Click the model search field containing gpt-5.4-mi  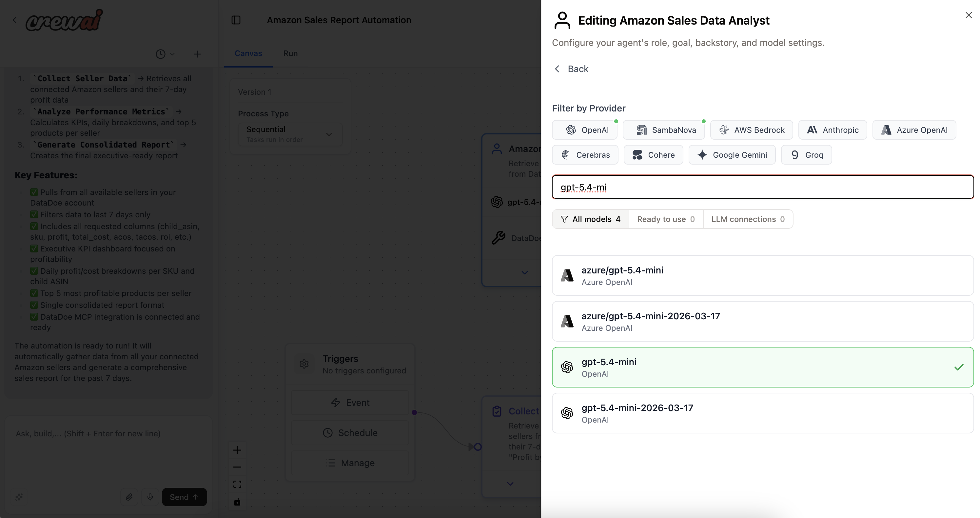[763, 187]
